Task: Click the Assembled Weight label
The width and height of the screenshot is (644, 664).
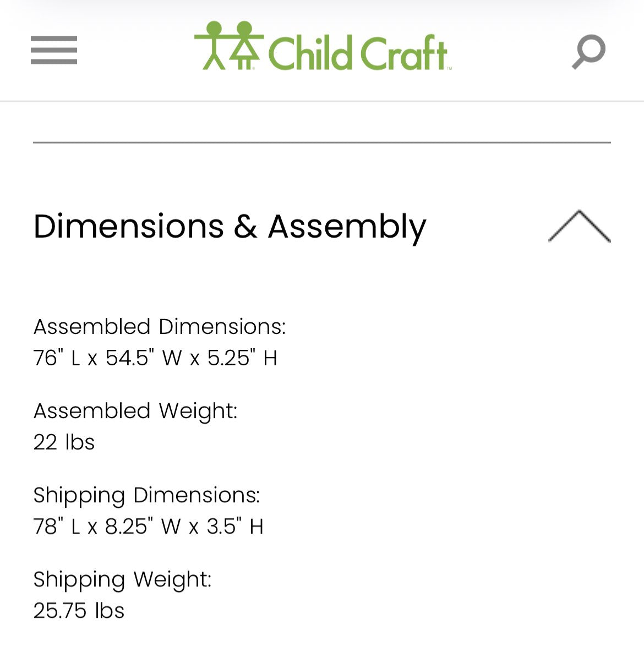Action: point(135,411)
